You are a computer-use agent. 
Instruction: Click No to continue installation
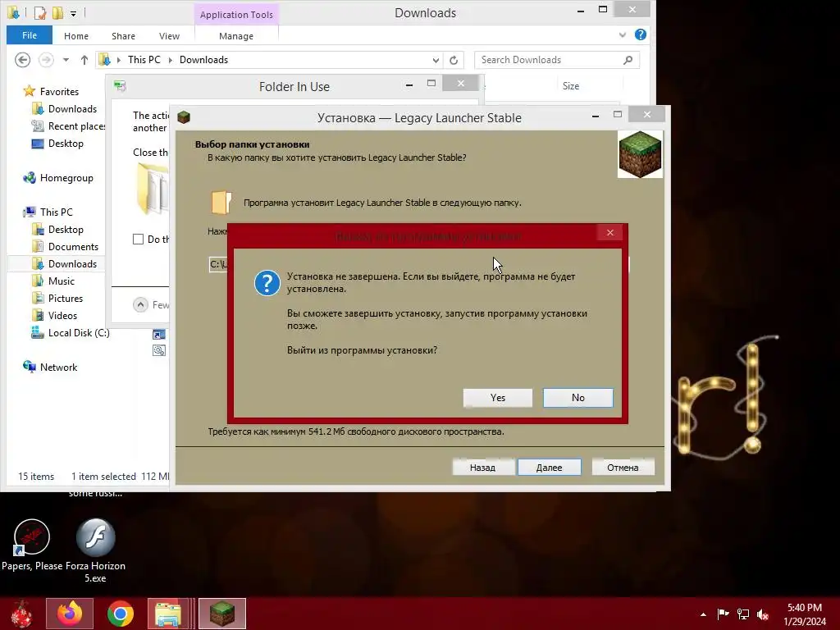578,398
